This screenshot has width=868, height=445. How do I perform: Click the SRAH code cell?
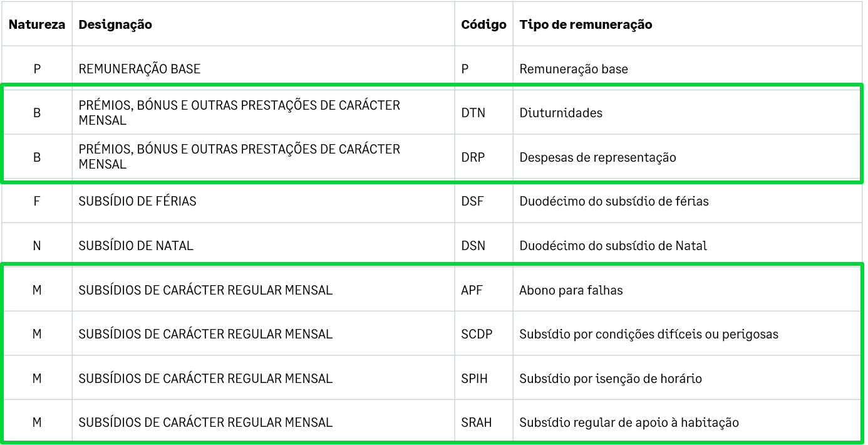coord(483,422)
